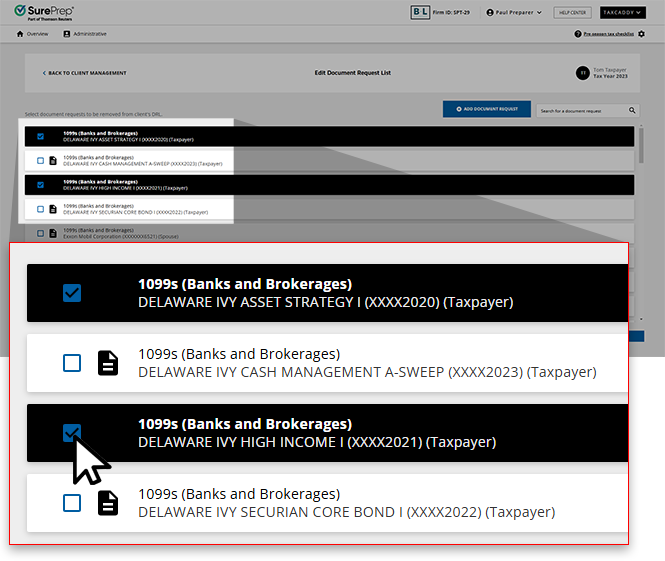
Task: Click Add Document Request button
Action: pyautogui.click(x=487, y=109)
